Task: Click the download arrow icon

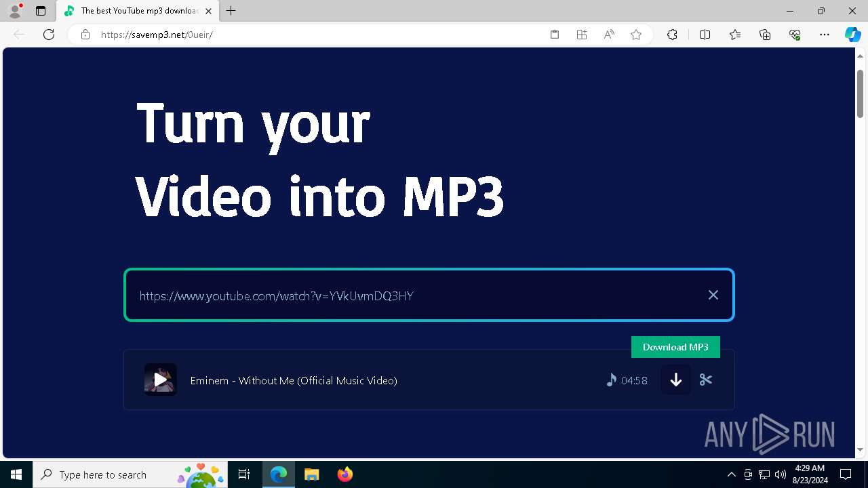Action: coord(676,380)
